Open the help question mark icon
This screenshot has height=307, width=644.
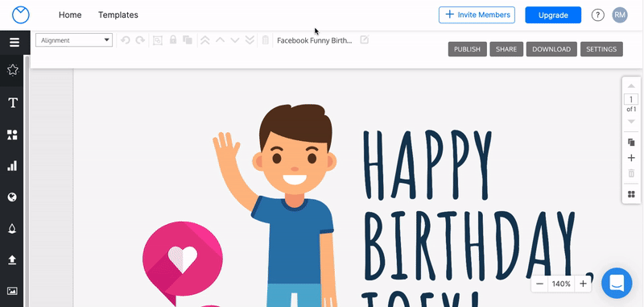click(597, 15)
